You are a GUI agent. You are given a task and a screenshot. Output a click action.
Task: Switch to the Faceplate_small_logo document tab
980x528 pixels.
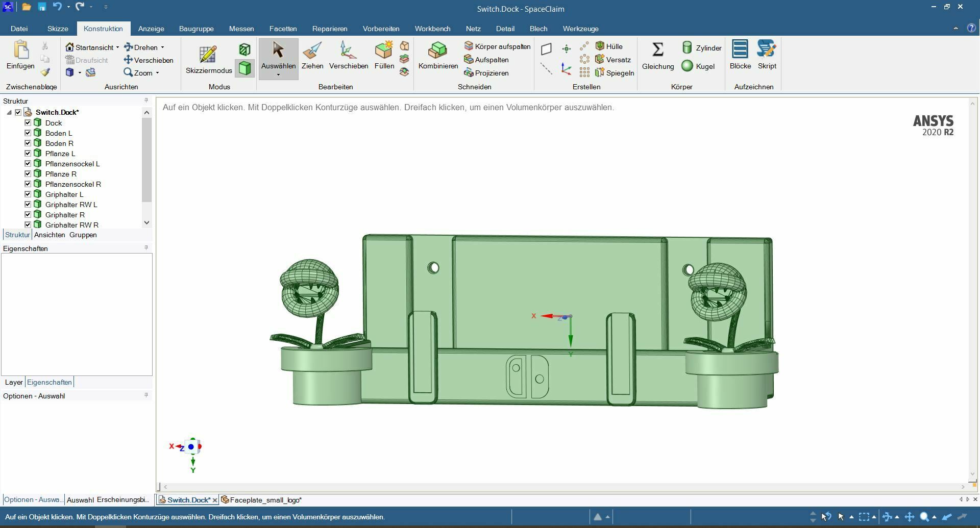point(265,500)
